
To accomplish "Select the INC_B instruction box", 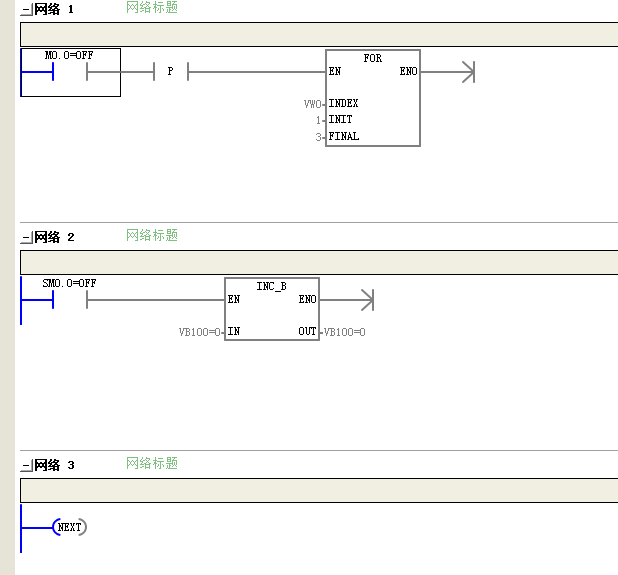I will click(272, 309).
